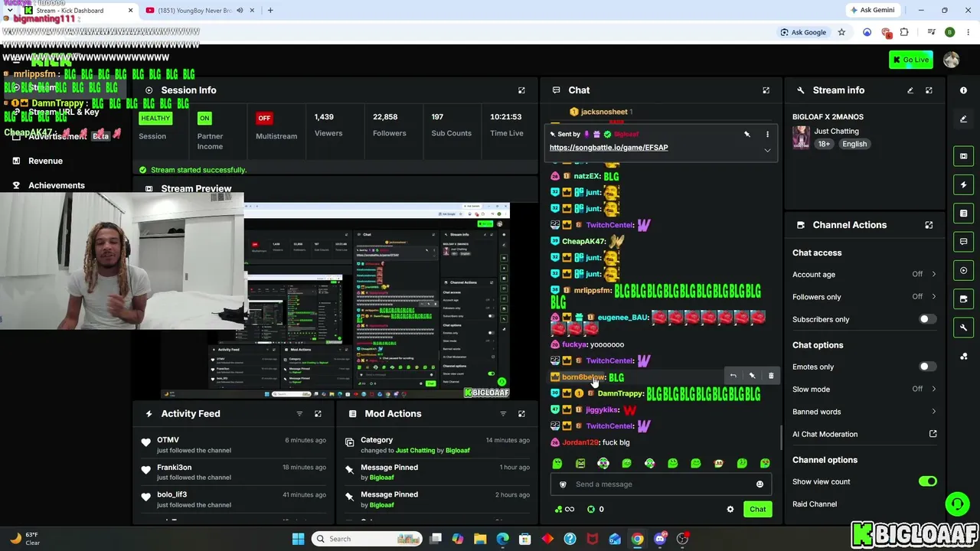Screen dimensions: 980x551
Task: Click Ask Google in address bar
Action: click(803, 32)
